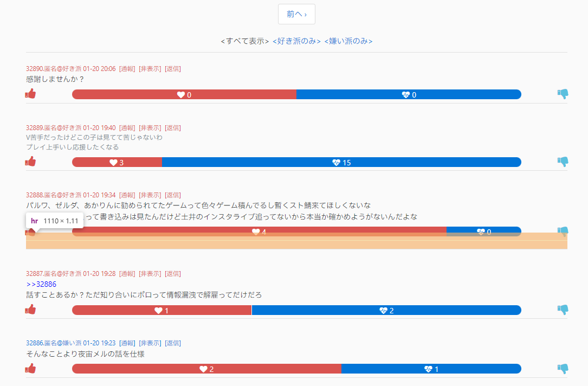This screenshot has width=588, height=386.
Task: Click the thumbs-down icon next to post 32889
Action: [x=563, y=161]
